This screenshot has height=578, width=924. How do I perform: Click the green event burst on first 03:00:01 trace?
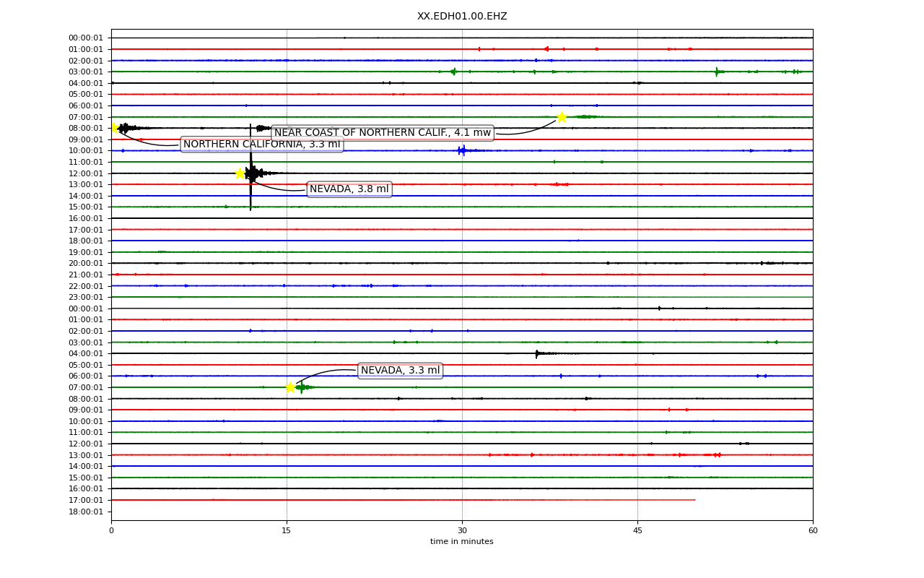pos(717,72)
